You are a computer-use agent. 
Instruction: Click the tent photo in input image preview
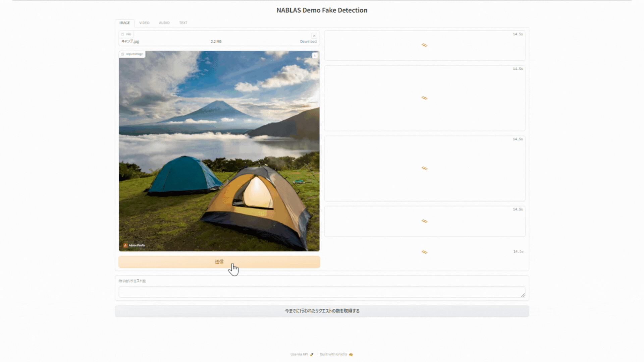(x=219, y=151)
